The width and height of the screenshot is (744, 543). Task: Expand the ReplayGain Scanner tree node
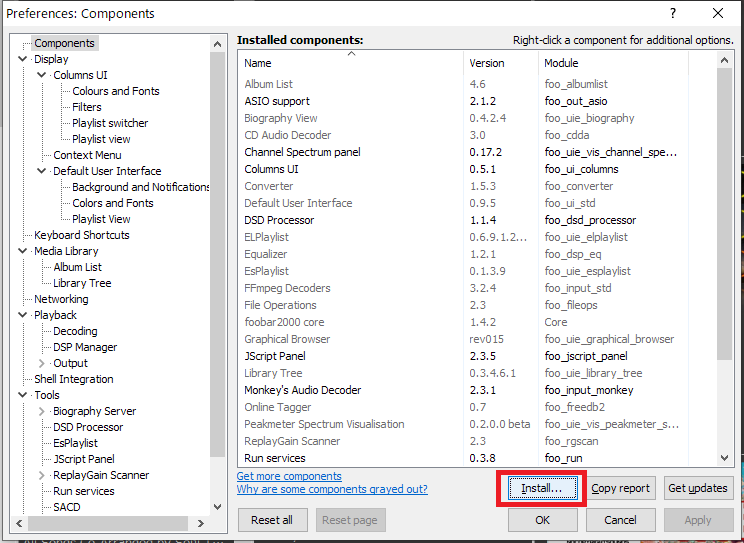click(x=41, y=475)
